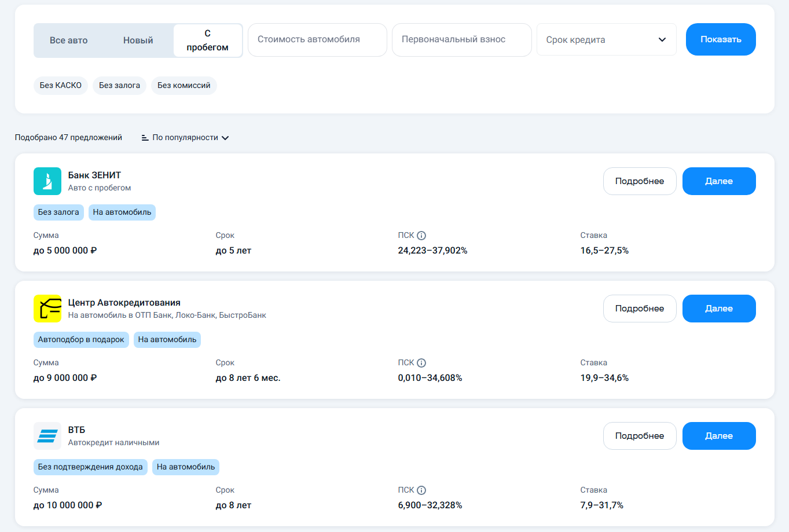The width and height of the screenshot is (789, 532).
Task: Focus the Стоимость автомобиля input field
Action: [x=317, y=40]
